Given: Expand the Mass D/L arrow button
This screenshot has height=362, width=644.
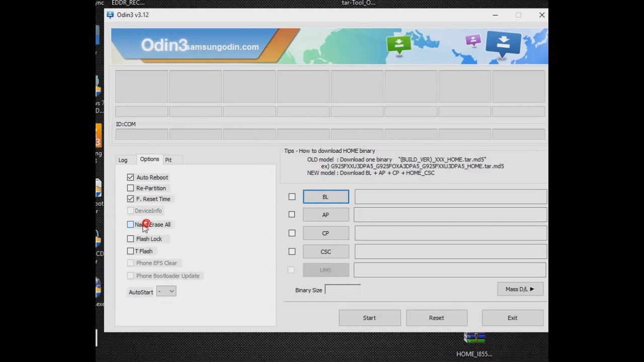Looking at the screenshot, I should point(520,289).
